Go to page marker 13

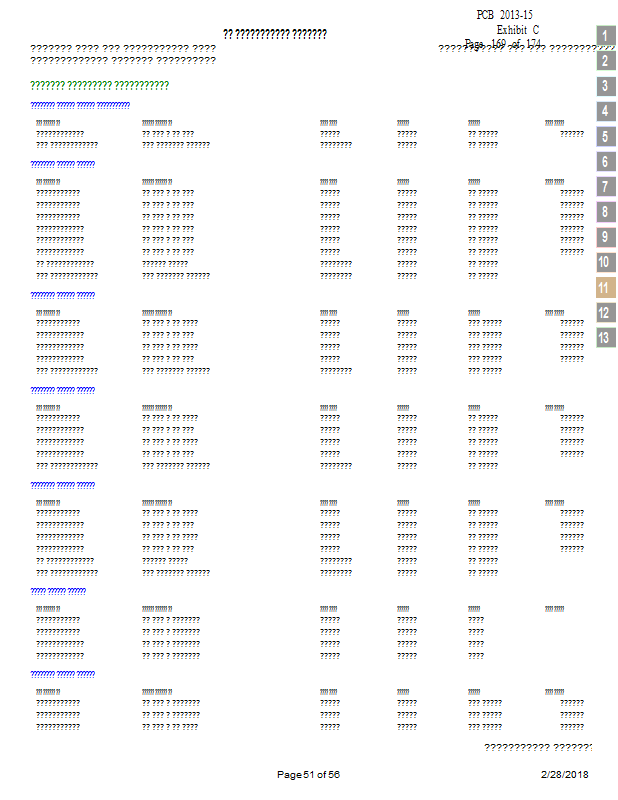pos(605,337)
